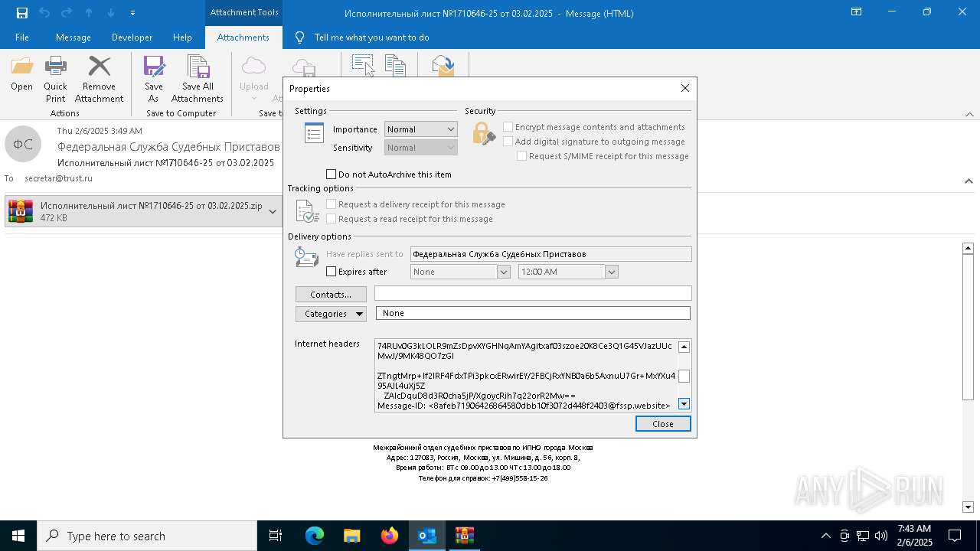Click the Close button in Properties
Viewport: 980px width, 551px height.
point(663,424)
